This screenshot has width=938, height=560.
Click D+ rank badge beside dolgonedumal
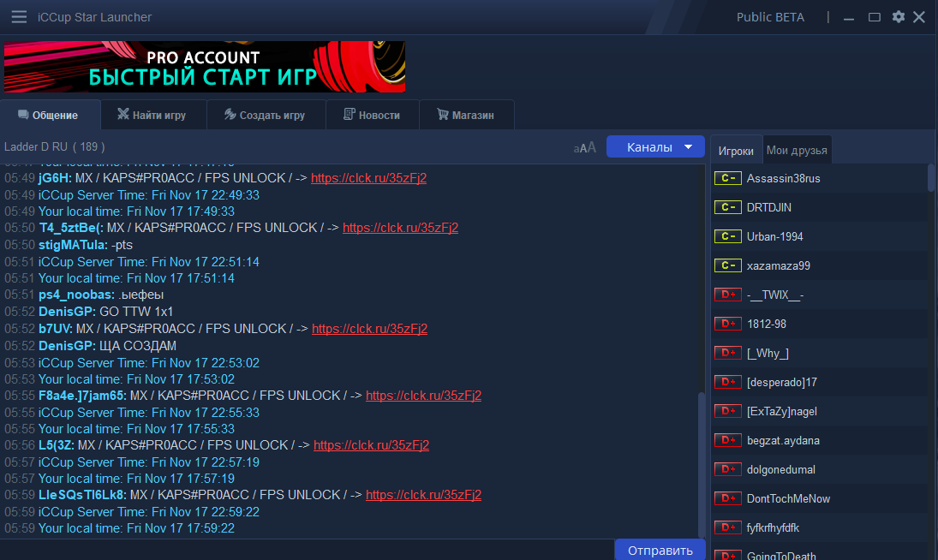[727, 469]
